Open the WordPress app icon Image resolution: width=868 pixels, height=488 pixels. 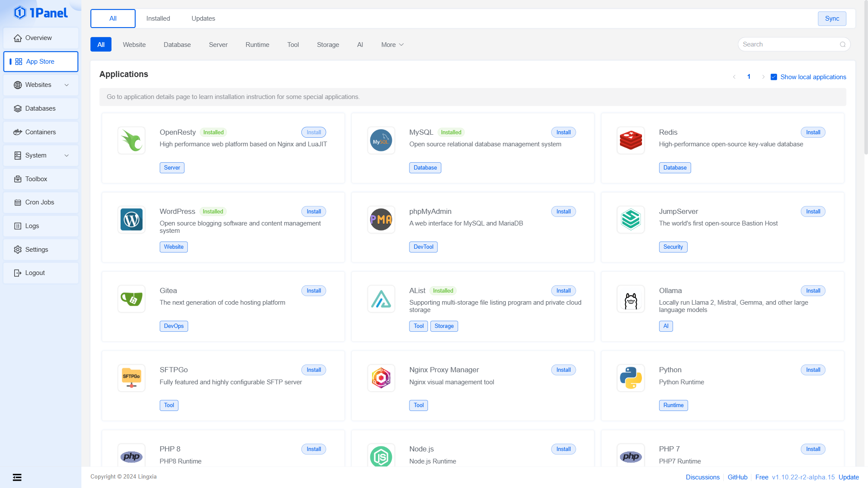coord(131,219)
